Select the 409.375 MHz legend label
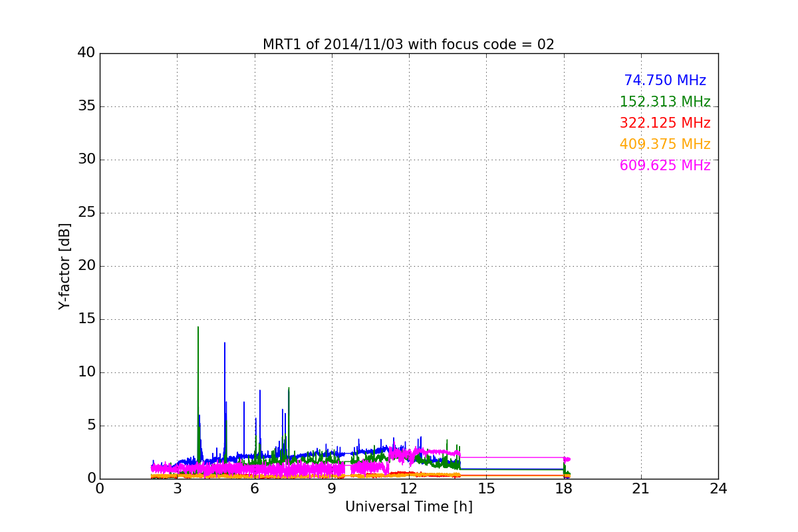Screen dimensions: 798x532 click(665, 144)
